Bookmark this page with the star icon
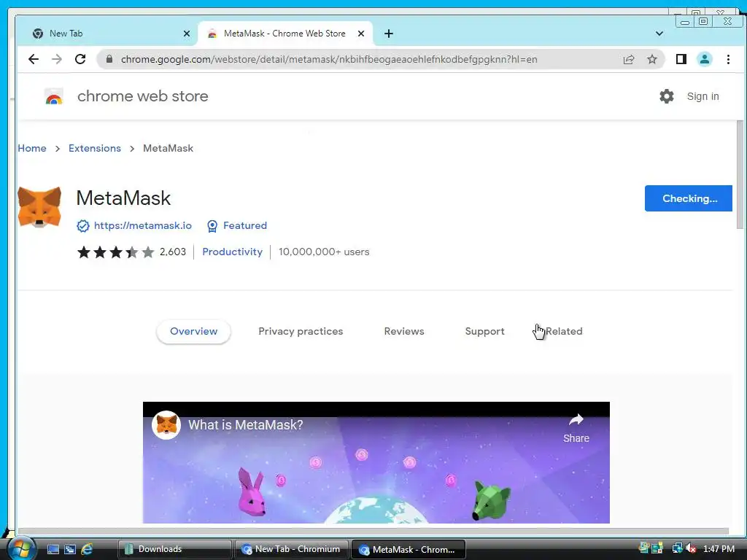This screenshot has width=747, height=560. (x=651, y=59)
